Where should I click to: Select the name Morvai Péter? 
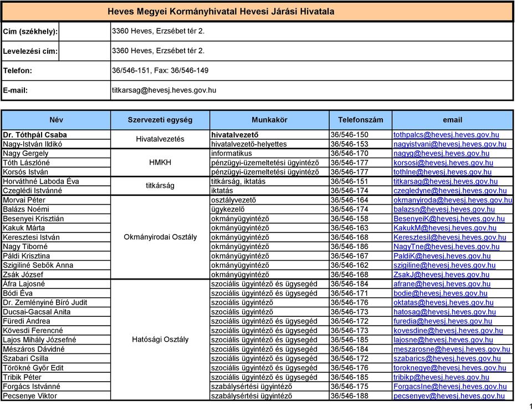tap(24, 200)
